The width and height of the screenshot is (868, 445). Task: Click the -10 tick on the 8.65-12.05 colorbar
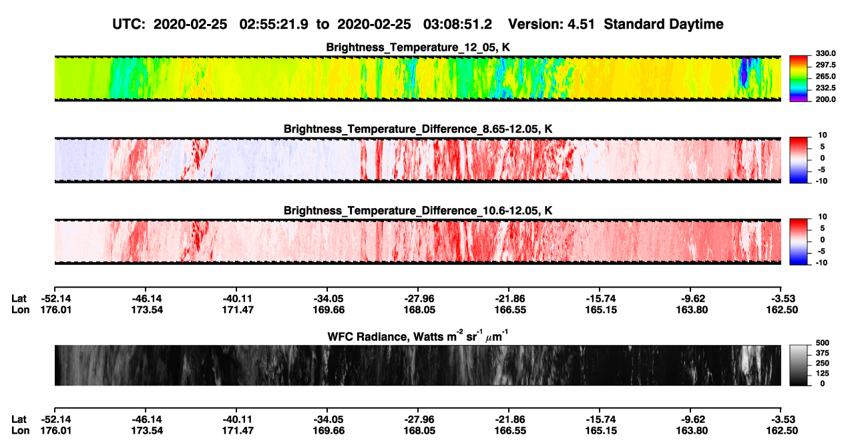(823, 181)
